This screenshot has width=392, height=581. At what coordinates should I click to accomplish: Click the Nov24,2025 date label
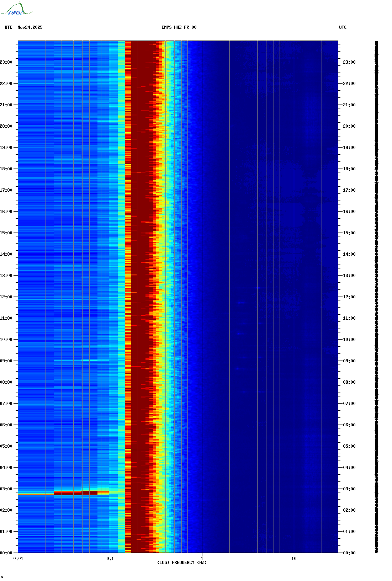pos(30,27)
